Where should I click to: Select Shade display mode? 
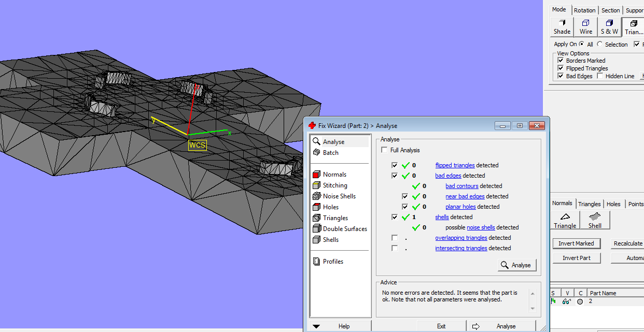pos(562,27)
